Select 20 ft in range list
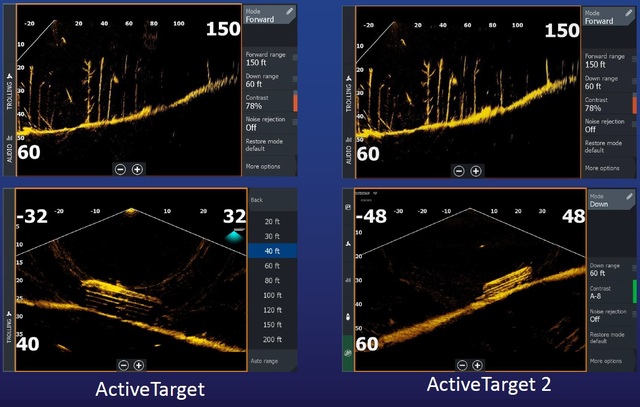This screenshot has width=640, height=407. (x=272, y=222)
